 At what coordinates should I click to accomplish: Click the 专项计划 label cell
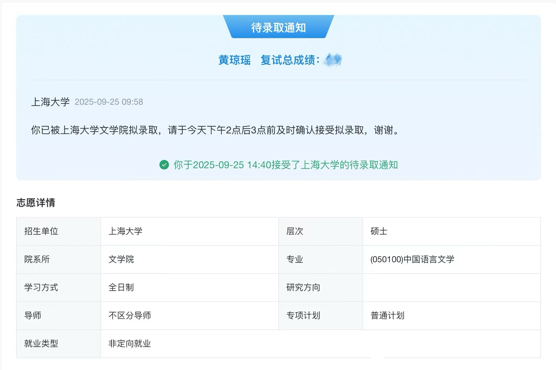tap(321, 315)
